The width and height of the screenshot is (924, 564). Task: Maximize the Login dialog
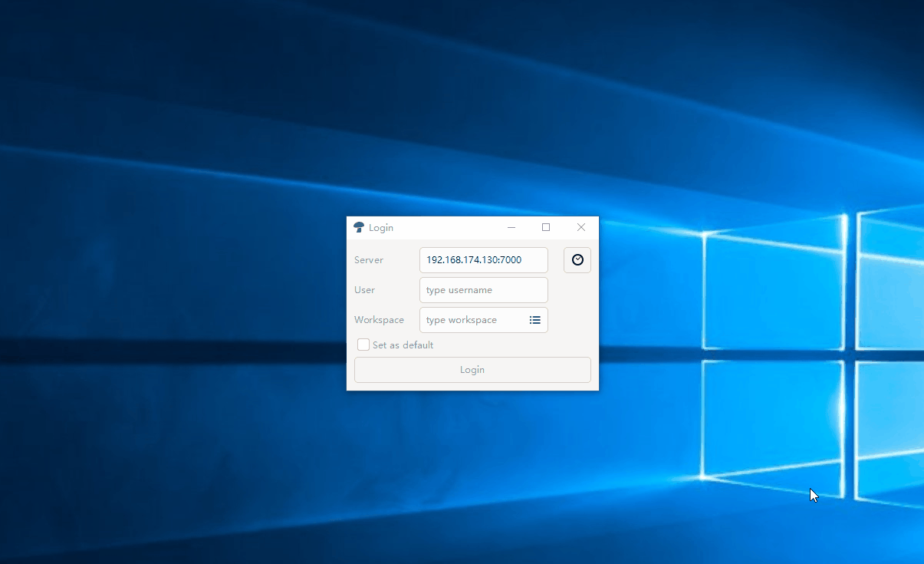546,227
